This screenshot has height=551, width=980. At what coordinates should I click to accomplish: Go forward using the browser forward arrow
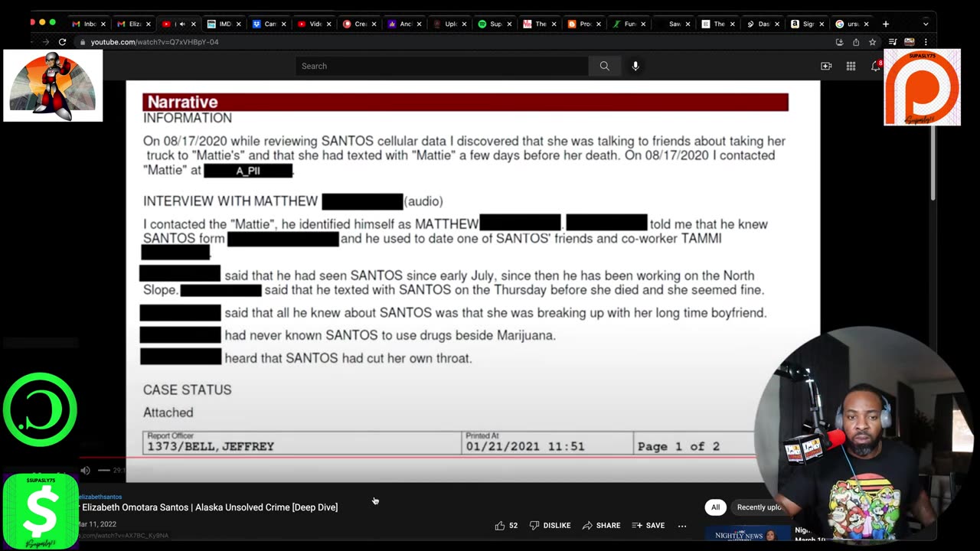point(46,42)
